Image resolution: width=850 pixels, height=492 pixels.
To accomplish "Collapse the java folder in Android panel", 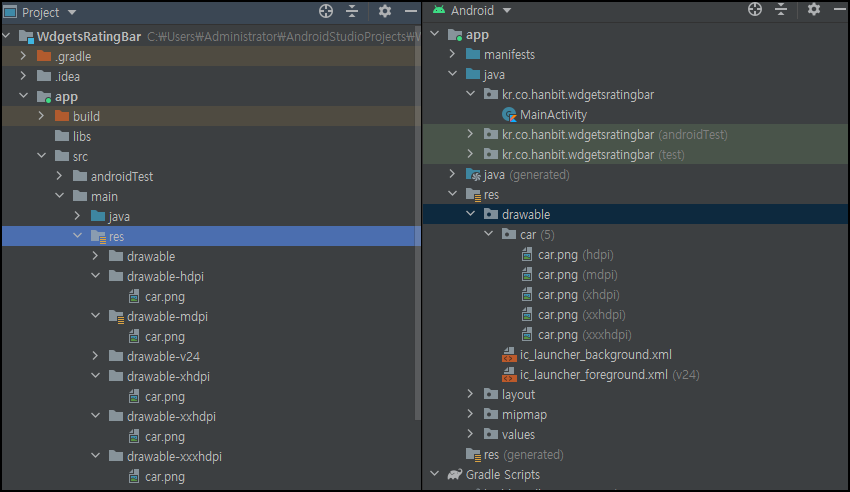I will [452, 74].
